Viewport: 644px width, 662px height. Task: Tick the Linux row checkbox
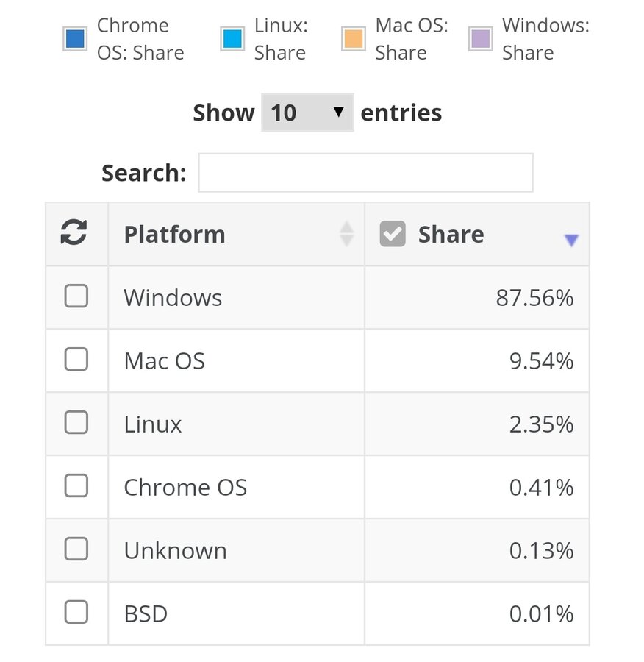[x=76, y=423]
